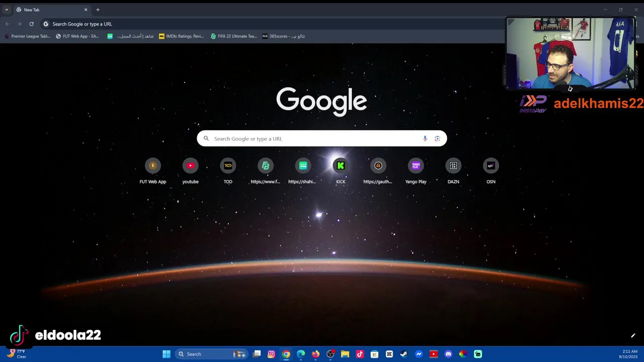Viewport: 644px width, 362px height.
Task: Select the New Tab tab
Action: tap(51, 10)
